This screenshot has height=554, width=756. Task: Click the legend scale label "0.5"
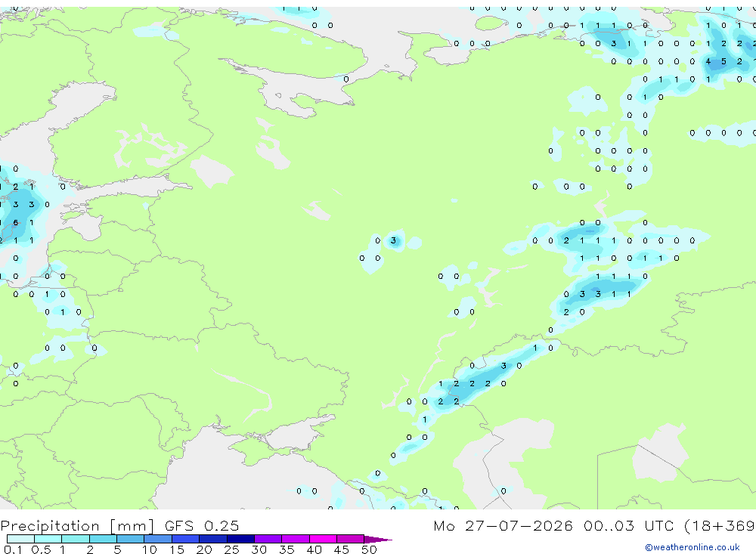tap(41, 549)
